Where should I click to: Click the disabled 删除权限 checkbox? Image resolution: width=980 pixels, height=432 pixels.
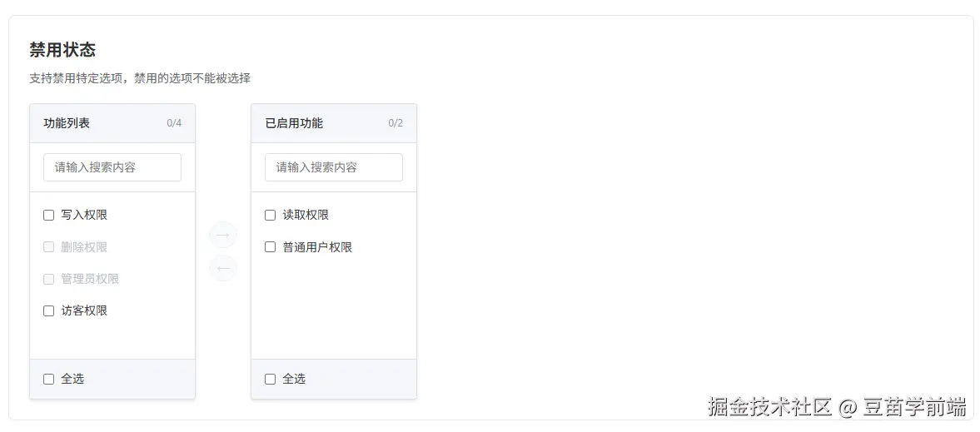pyautogui.click(x=48, y=247)
